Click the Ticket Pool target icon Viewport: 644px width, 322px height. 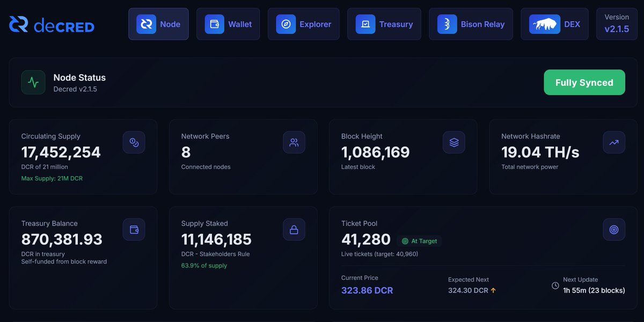[x=614, y=229]
